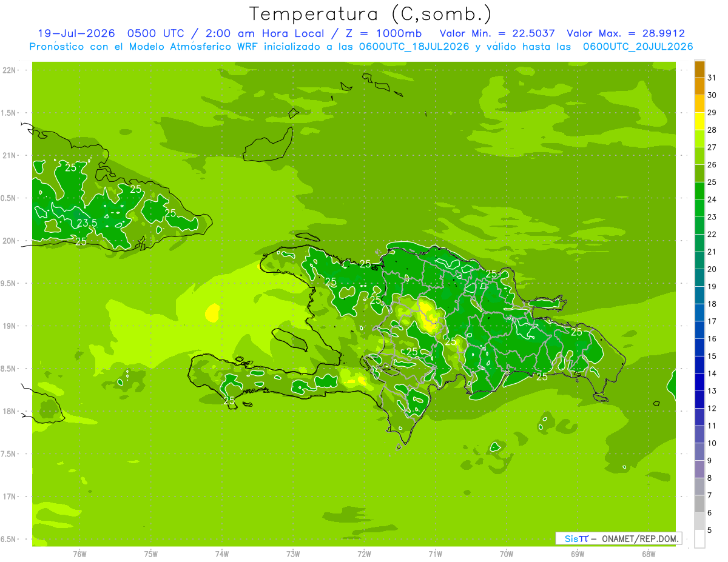Viewport: 728px width, 562px height.
Task: Click the '17N' latitude label
Action: (9, 497)
